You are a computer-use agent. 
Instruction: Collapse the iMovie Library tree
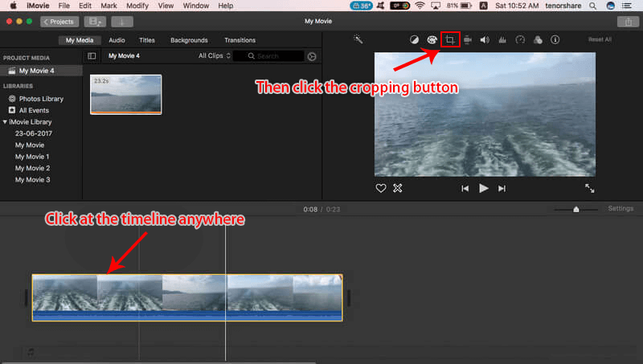pyautogui.click(x=5, y=122)
